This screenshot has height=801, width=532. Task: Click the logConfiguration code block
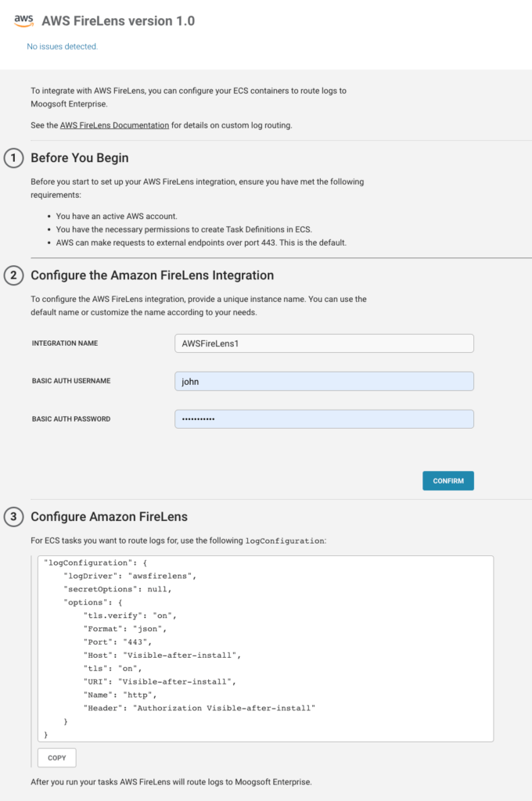click(266, 648)
